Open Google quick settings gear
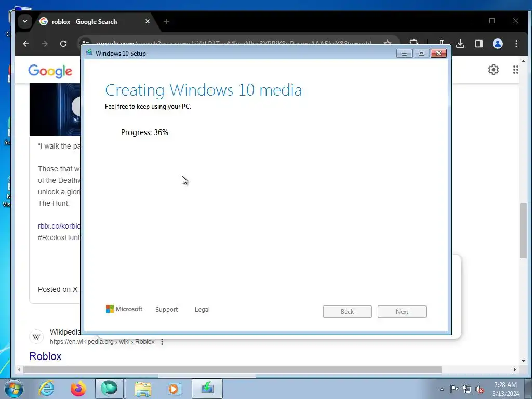This screenshot has height=399, width=532. point(494,70)
